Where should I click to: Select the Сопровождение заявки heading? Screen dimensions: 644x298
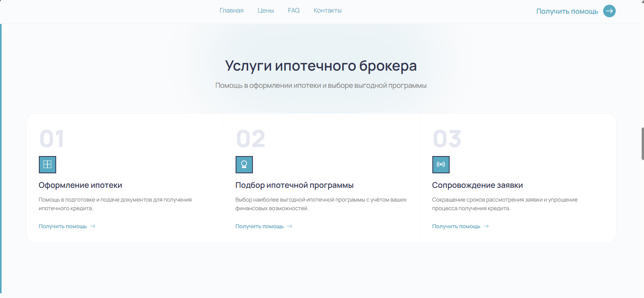(x=478, y=185)
